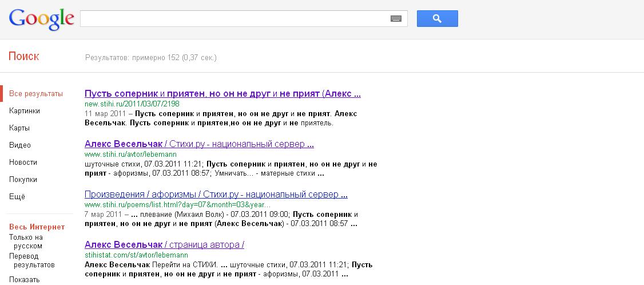The height and width of the screenshot is (285, 644).
Task: Switch to 'Видео' results
Action: [x=20, y=145]
